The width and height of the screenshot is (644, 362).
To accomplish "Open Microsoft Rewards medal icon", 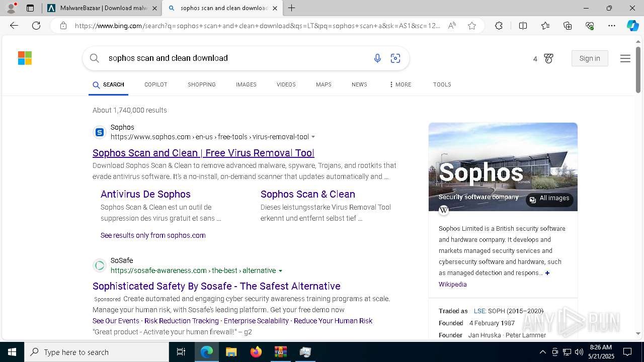I will [548, 59].
